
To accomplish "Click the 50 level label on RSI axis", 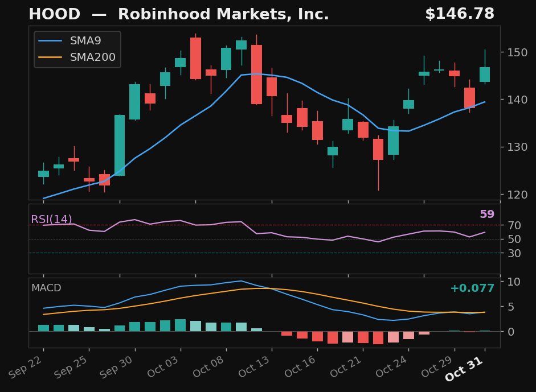I will tap(514, 240).
